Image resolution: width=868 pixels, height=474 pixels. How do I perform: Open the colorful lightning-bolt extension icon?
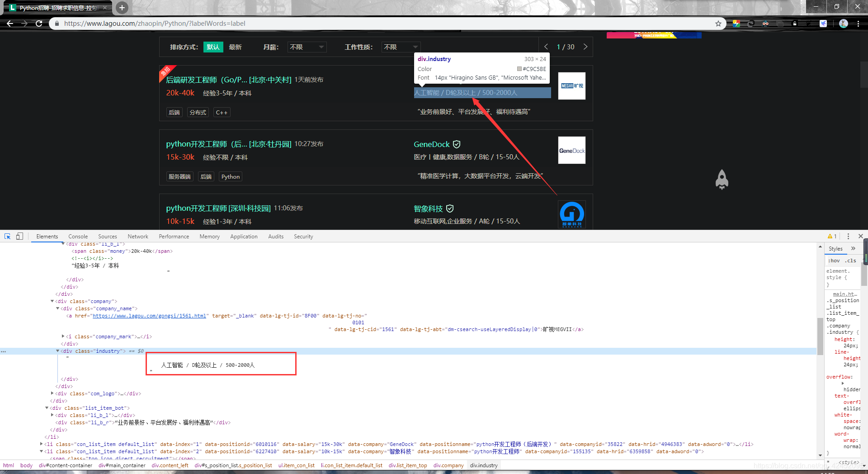tap(736, 24)
